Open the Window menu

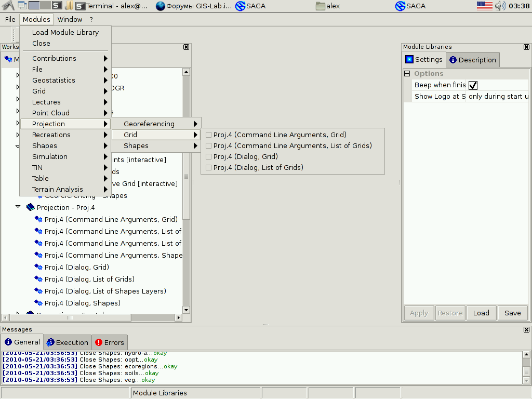[x=70, y=19]
